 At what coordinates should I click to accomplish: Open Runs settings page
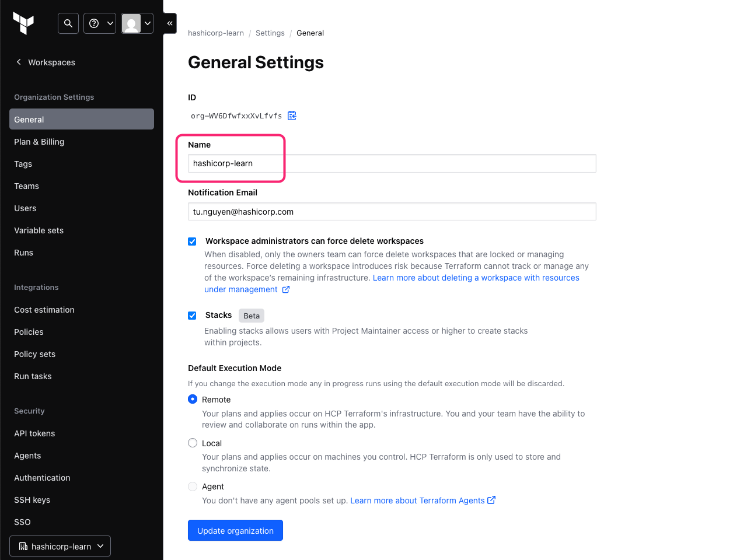coord(82,253)
